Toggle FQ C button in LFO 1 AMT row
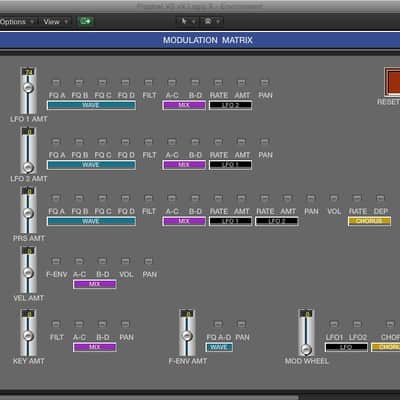 (x=102, y=82)
